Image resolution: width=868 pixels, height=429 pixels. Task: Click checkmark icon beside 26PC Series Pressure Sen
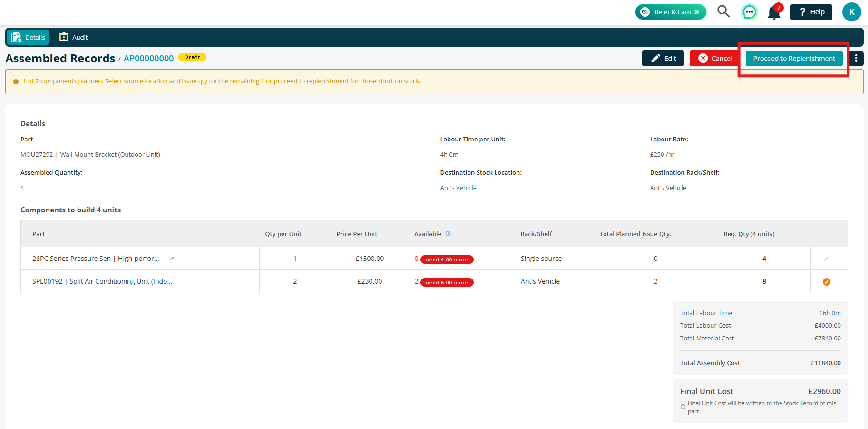172,259
